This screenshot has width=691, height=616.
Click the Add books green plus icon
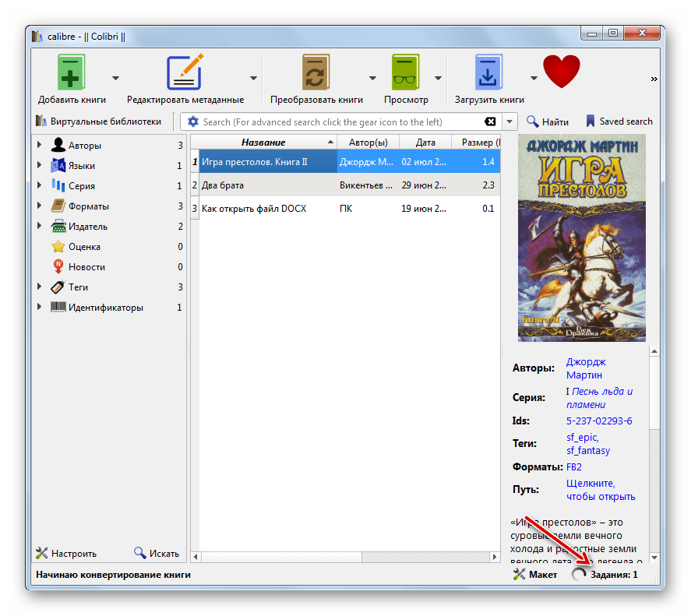pyautogui.click(x=72, y=73)
